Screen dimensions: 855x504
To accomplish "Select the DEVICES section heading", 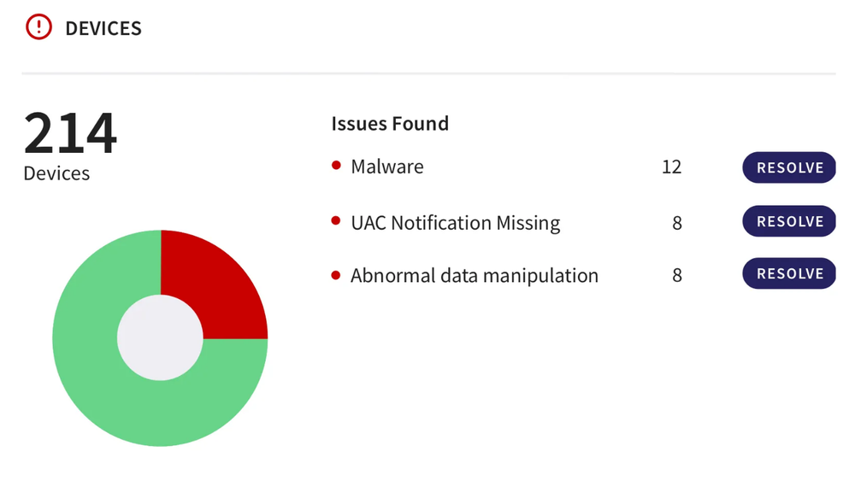I will point(103,28).
